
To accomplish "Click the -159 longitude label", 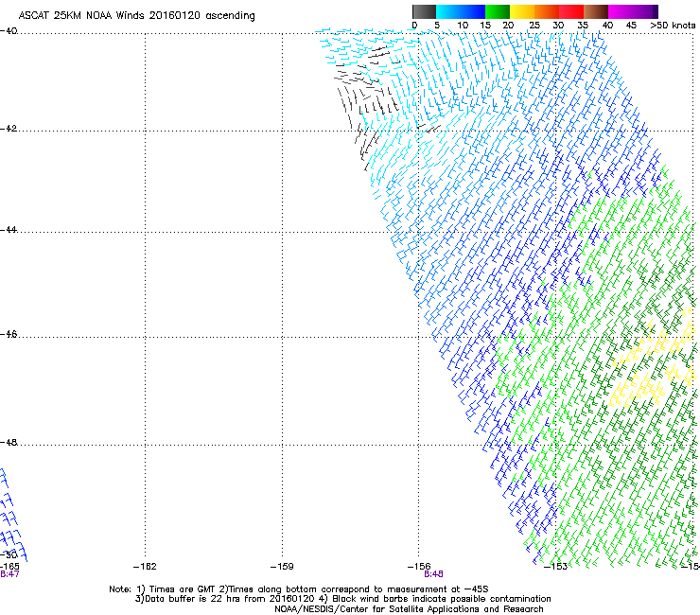I will [282, 567].
